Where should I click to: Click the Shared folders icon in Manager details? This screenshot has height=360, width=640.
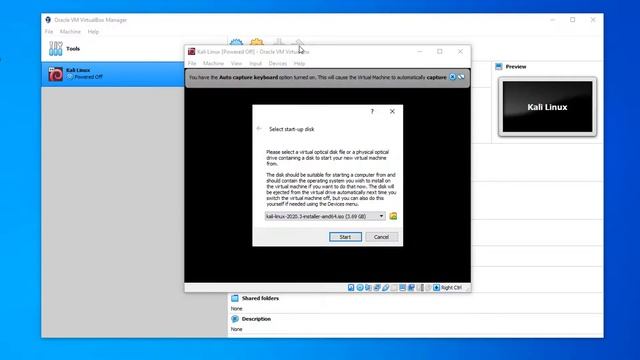pyautogui.click(x=235, y=298)
